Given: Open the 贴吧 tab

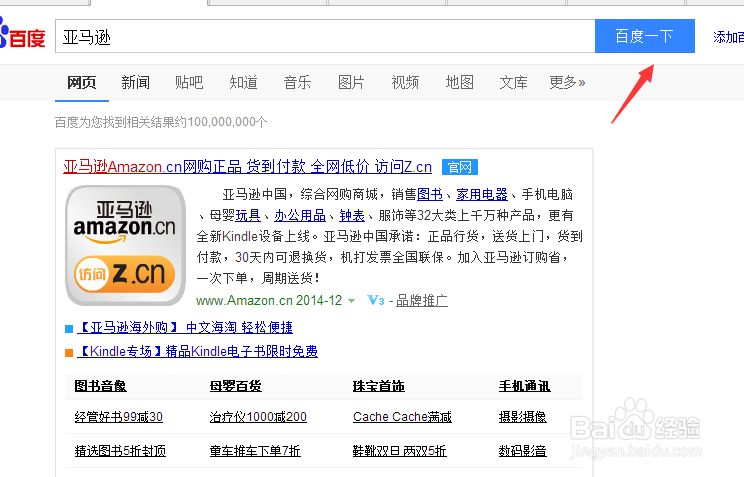Looking at the screenshot, I should 189,83.
